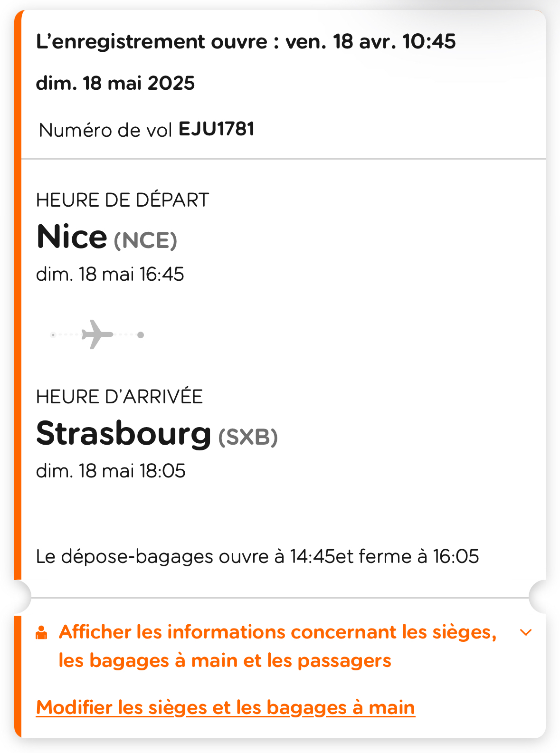Click 'les bagages à main et les passagers' text
560x753 pixels.
click(225, 660)
